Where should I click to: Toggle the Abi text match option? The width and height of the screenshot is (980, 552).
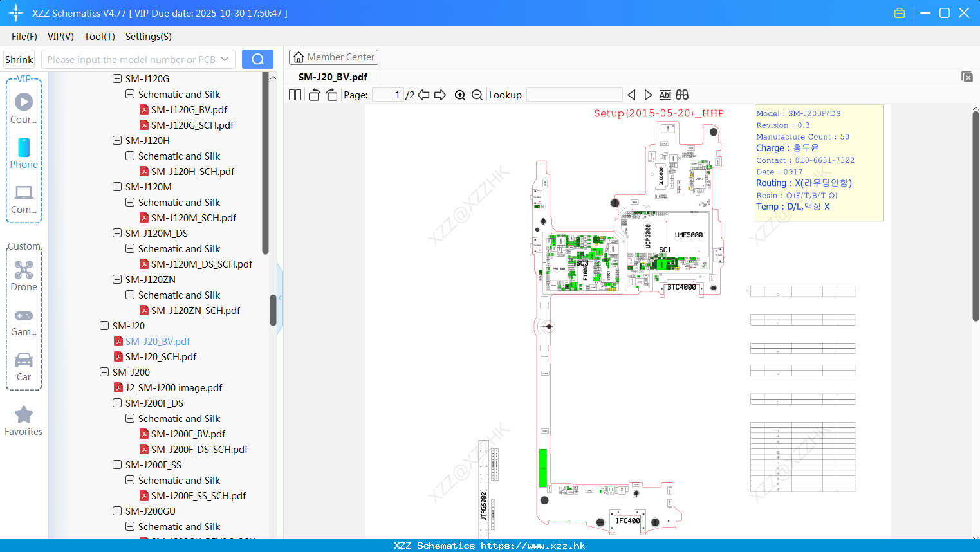(x=665, y=95)
